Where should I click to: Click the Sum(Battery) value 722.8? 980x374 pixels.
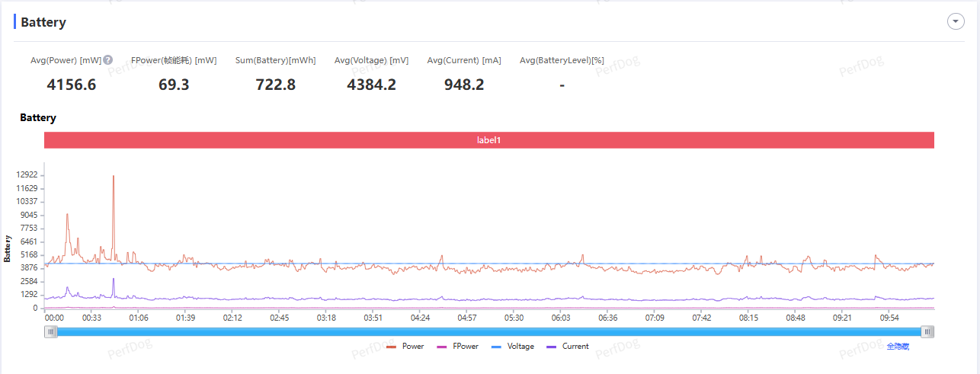click(275, 85)
